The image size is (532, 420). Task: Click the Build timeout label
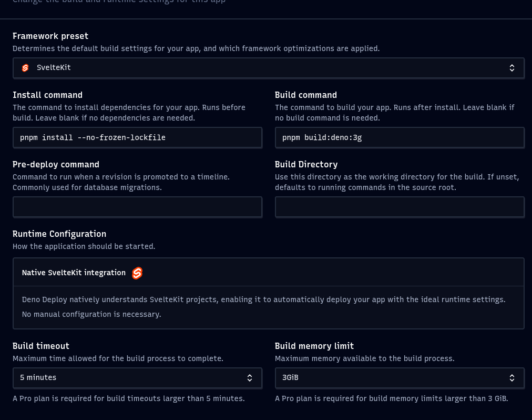pos(41,346)
